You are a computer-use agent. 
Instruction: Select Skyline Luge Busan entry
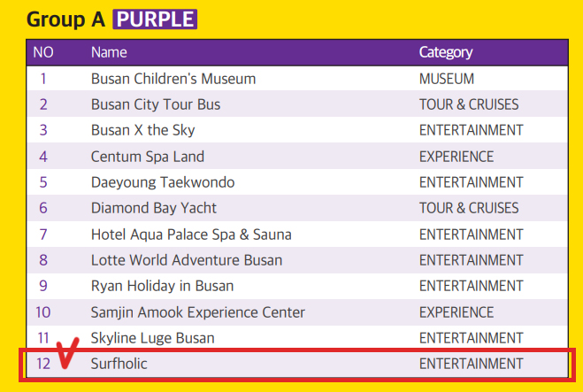[153, 338]
